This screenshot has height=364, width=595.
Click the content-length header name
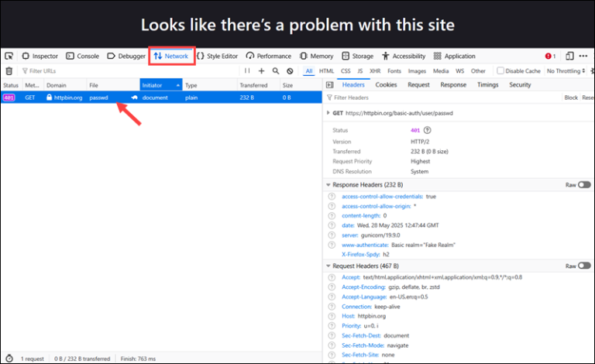click(361, 215)
